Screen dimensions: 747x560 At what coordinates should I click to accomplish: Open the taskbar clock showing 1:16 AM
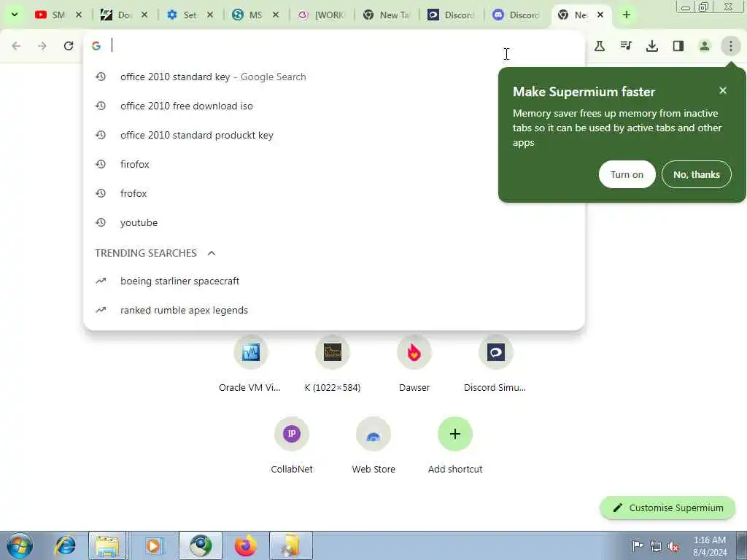click(x=710, y=546)
